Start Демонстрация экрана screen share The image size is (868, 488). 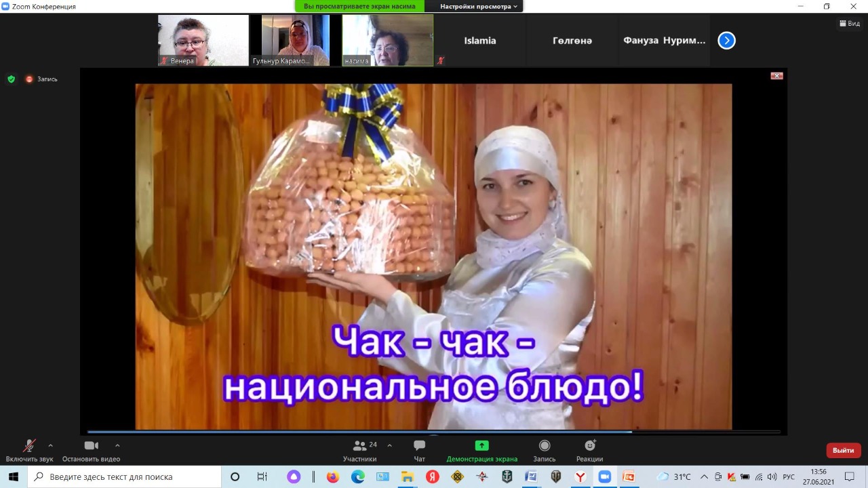point(481,451)
